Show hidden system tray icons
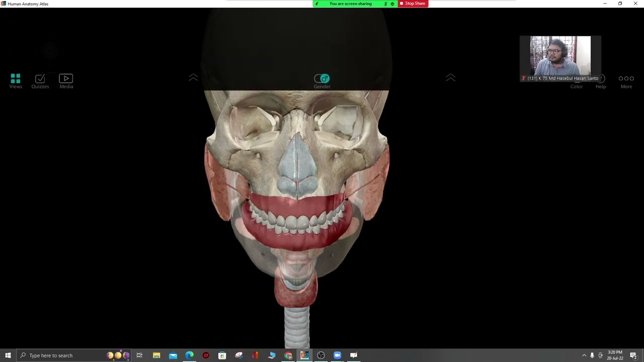The width and height of the screenshot is (644, 362). pos(584,355)
